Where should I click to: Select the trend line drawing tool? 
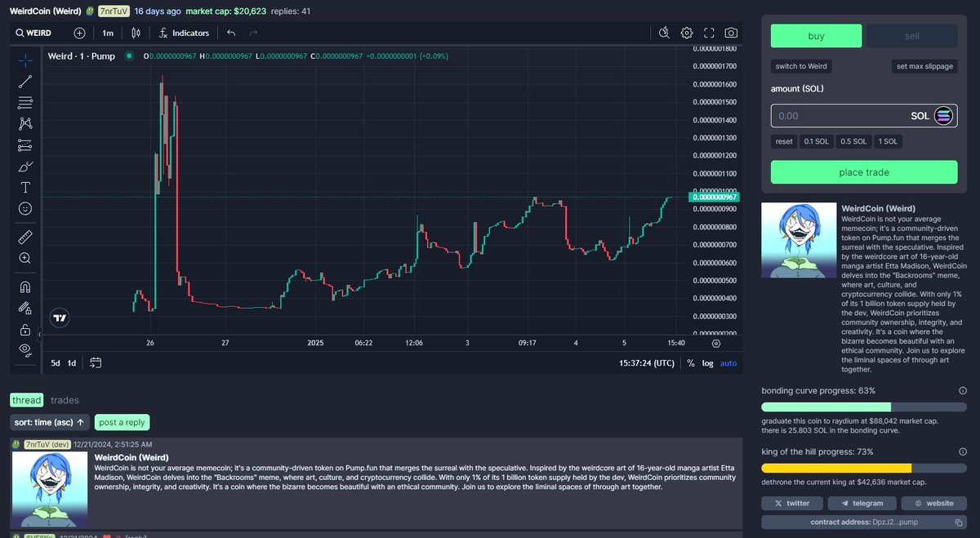(x=25, y=81)
